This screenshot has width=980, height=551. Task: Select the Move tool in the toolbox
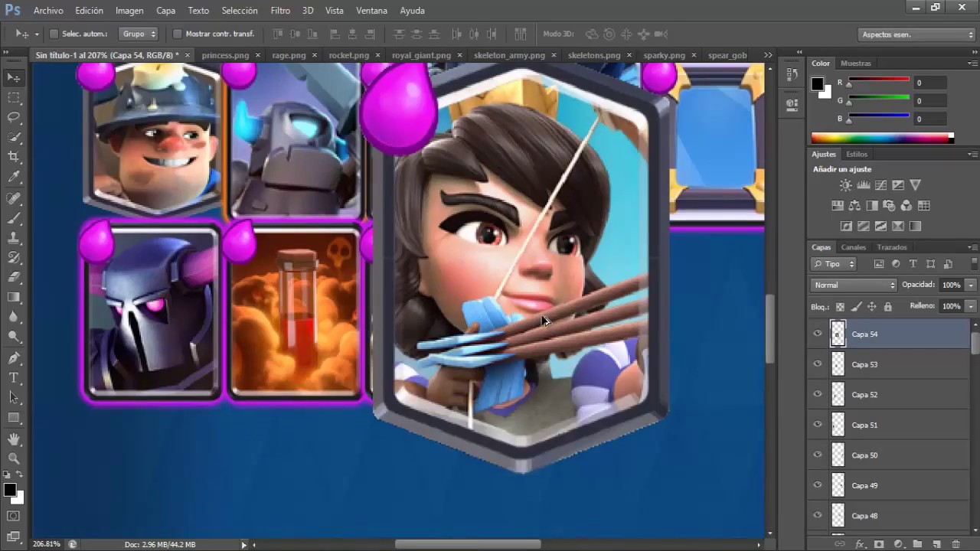14,77
